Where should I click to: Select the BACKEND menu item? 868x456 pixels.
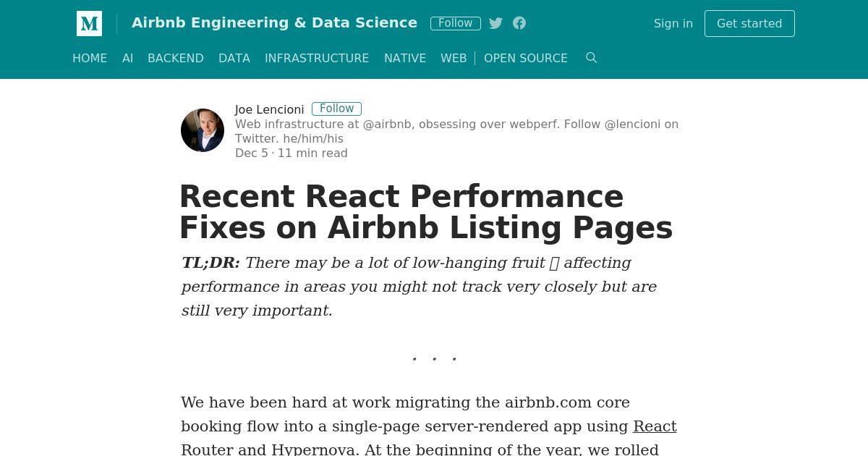pos(176,58)
